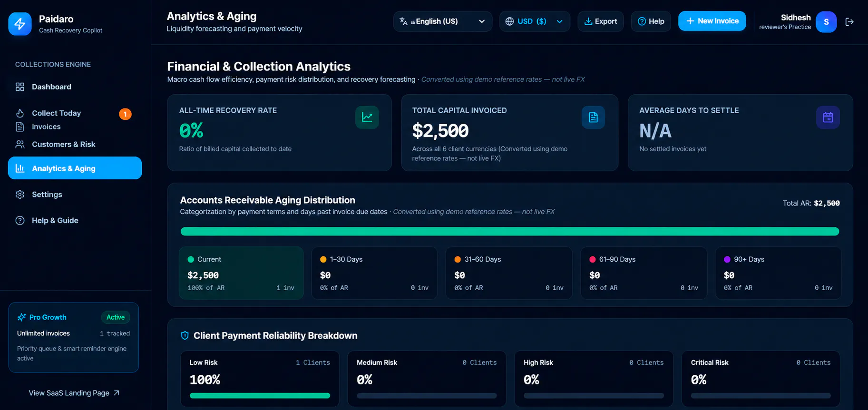Screen dimensions: 868x410
Task: Open the English (US) language dropdown
Action: pos(442,21)
